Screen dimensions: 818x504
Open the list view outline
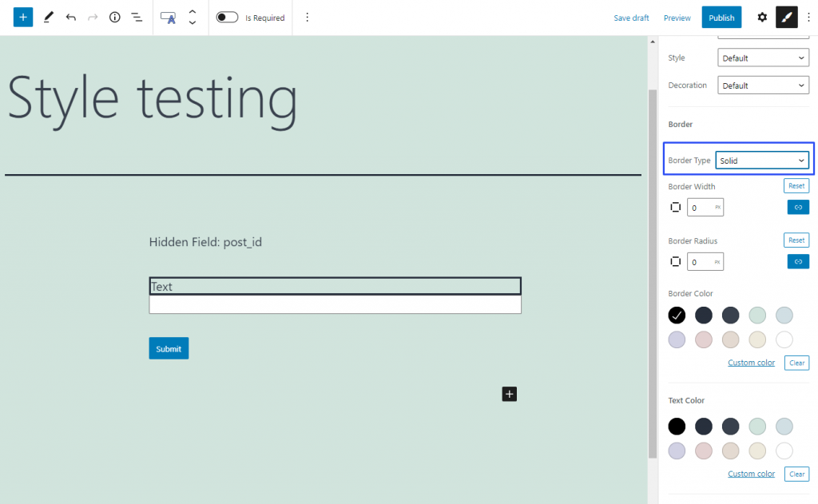click(x=137, y=18)
